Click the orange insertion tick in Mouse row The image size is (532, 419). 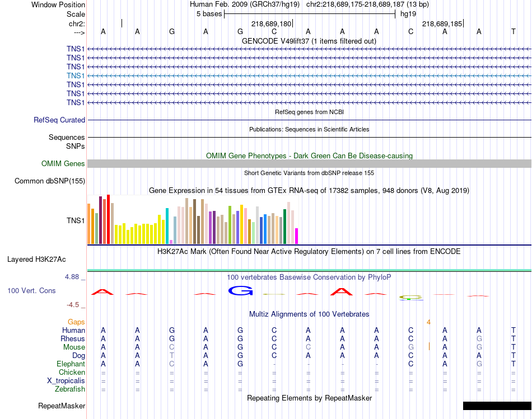tap(429, 346)
